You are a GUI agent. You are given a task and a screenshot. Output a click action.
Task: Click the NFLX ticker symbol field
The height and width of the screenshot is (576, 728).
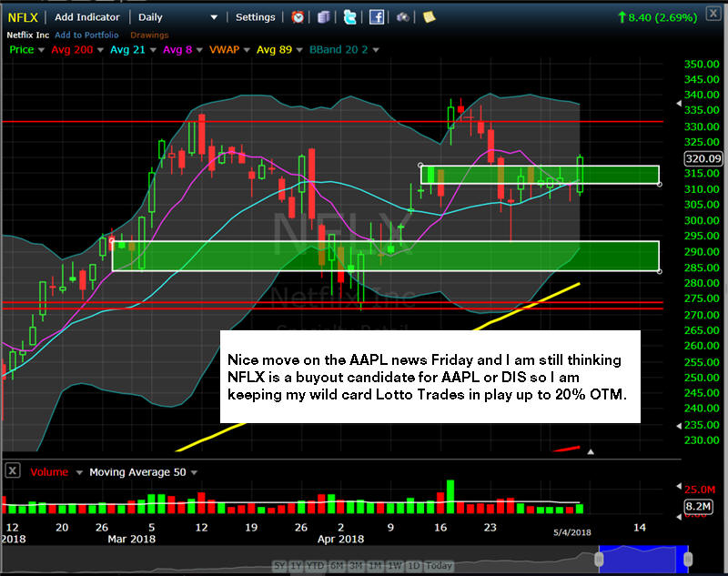pos(23,16)
